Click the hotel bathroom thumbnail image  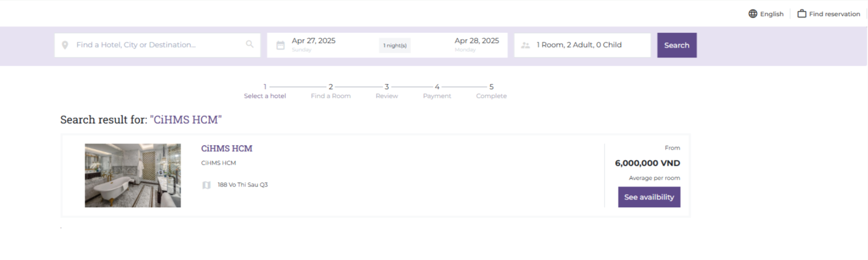[x=132, y=176]
